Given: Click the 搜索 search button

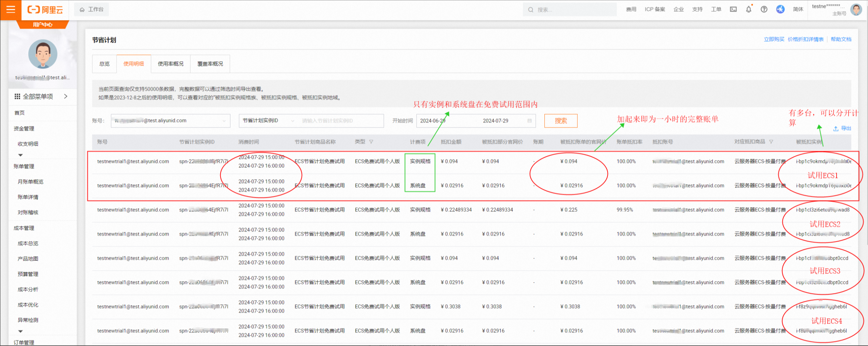Looking at the screenshot, I should pyautogui.click(x=561, y=121).
